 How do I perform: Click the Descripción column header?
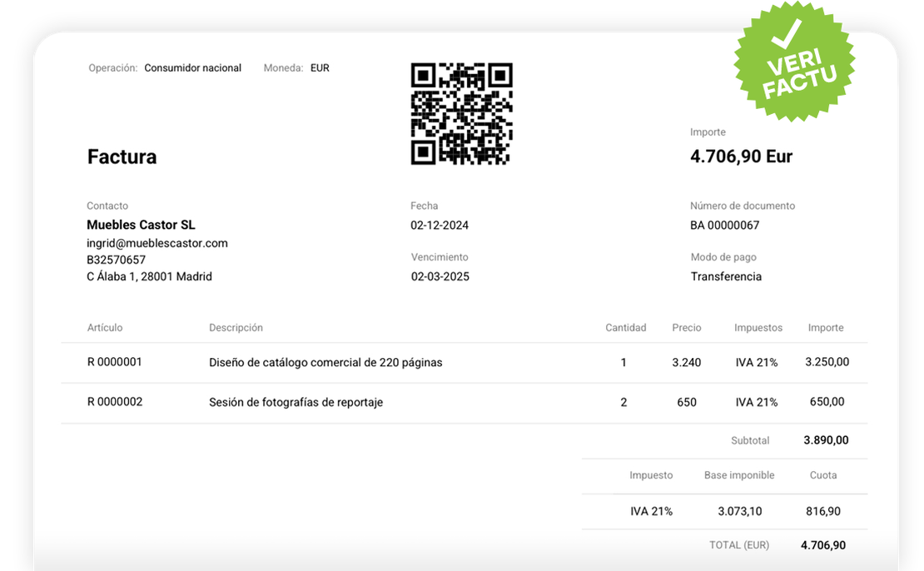click(236, 328)
